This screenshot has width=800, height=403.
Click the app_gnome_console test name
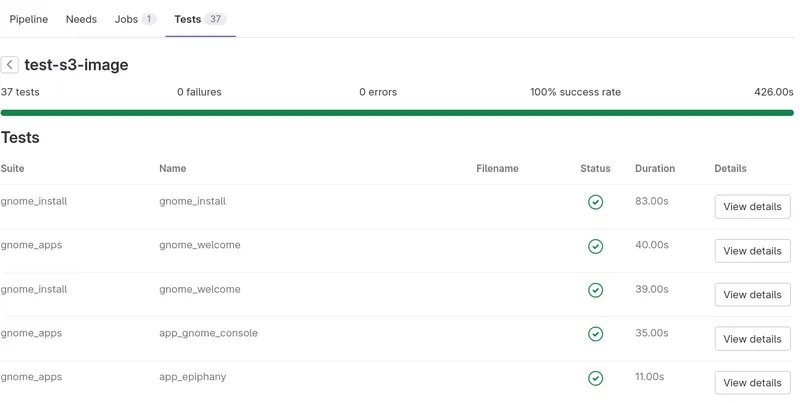click(208, 333)
